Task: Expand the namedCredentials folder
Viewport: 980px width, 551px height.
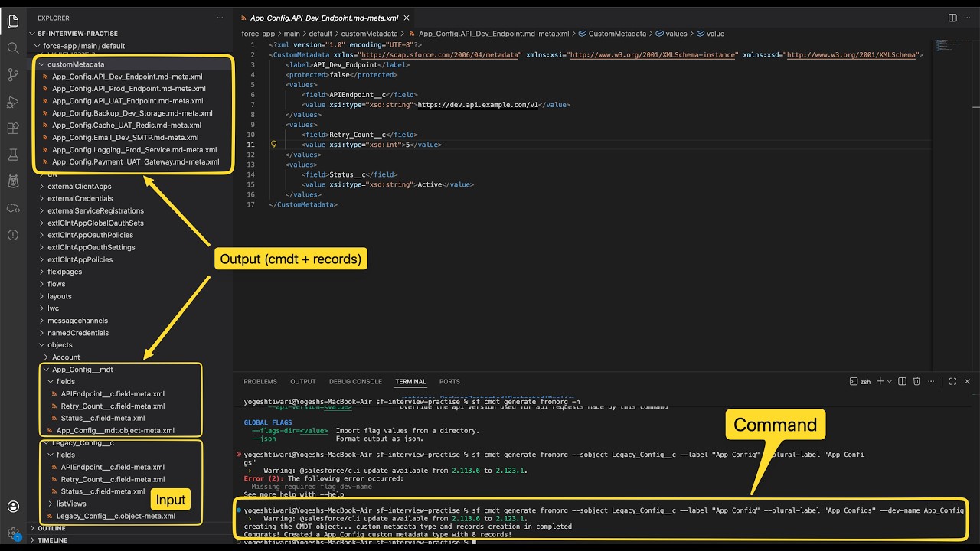Action: [77, 333]
